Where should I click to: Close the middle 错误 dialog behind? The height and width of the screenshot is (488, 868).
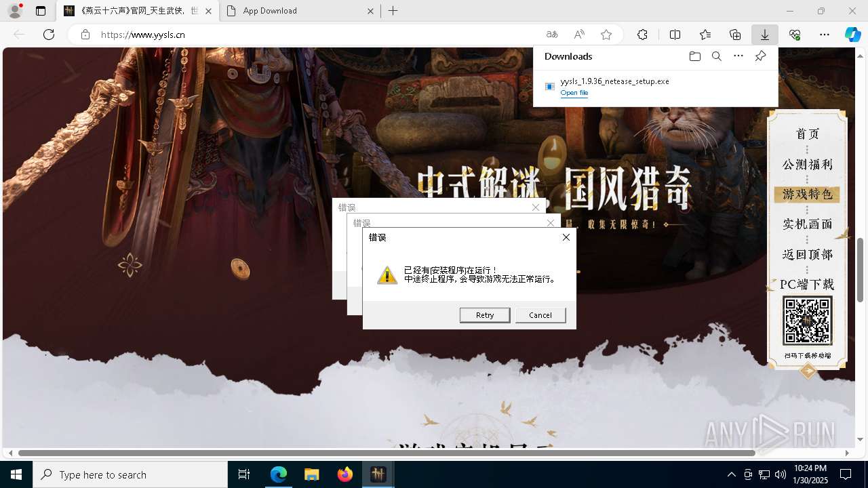551,222
